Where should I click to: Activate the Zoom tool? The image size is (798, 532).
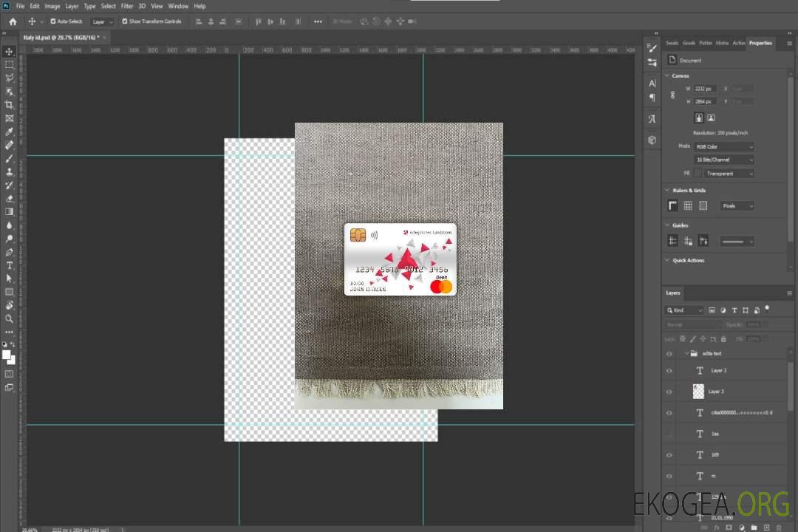pyautogui.click(x=10, y=318)
